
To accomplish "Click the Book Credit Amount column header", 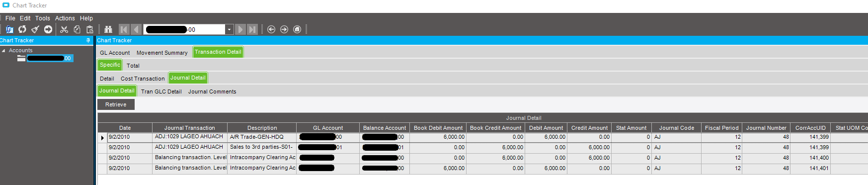I will point(496,128).
